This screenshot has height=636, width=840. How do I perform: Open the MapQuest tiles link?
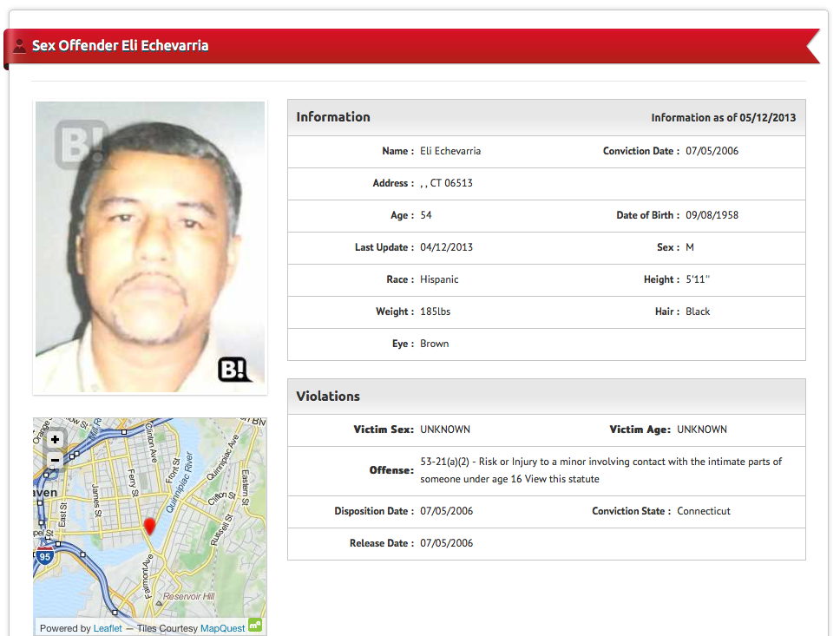222,628
